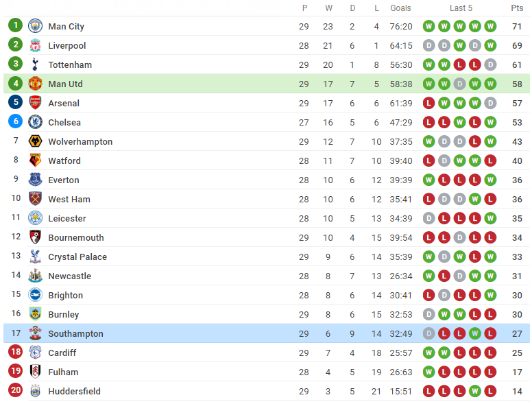Click the Man City club crest
This screenshot has height=404, width=532.
point(35,26)
